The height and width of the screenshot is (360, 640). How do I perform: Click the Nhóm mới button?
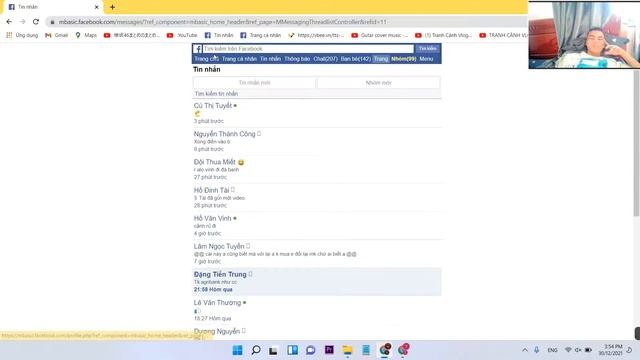coord(378,82)
